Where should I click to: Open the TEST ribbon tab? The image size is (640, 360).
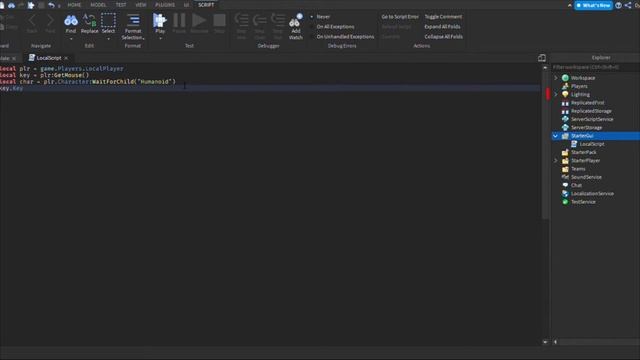click(121, 5)
